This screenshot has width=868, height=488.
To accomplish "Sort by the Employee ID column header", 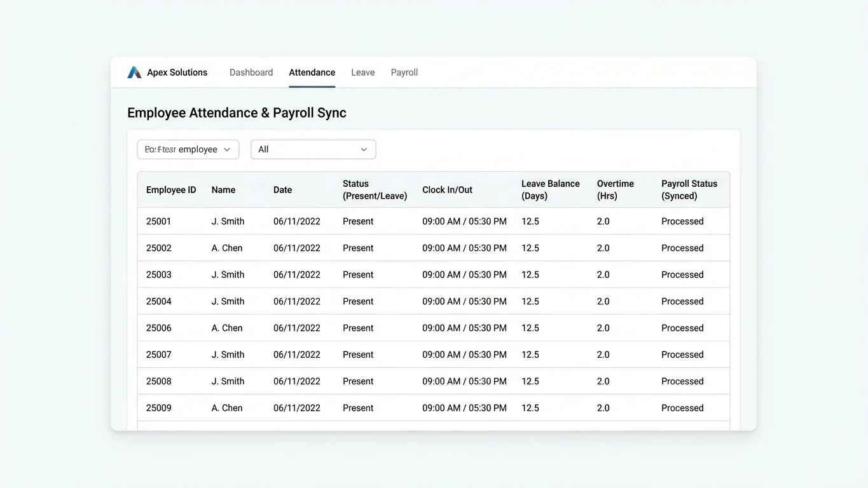I will (170, 189).
